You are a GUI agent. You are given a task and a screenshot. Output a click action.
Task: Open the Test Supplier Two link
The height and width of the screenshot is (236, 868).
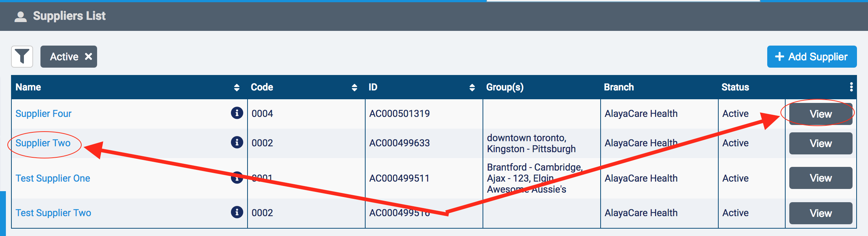[53, 213]
